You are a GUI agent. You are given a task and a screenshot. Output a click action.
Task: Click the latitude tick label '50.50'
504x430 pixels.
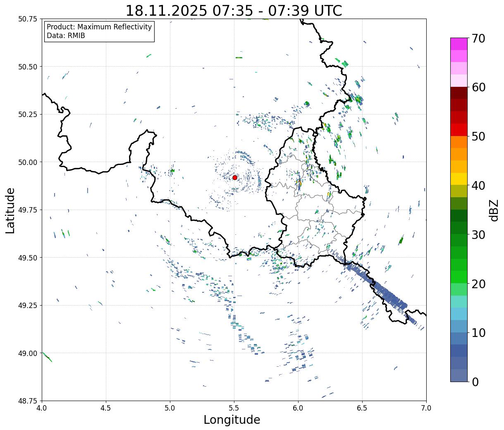click(x=28, y=67)
